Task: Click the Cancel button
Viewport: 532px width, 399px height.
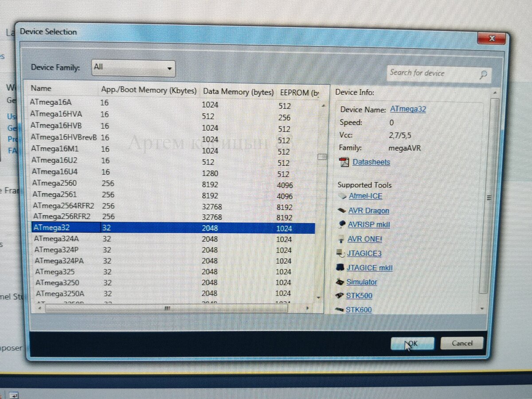Action: point(462,343)
